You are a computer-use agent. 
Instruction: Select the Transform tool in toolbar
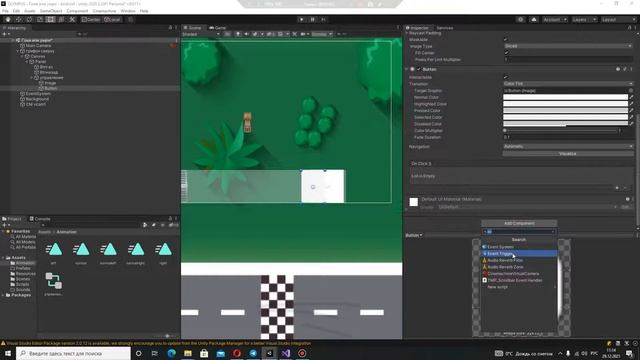[x=61, y=20]
